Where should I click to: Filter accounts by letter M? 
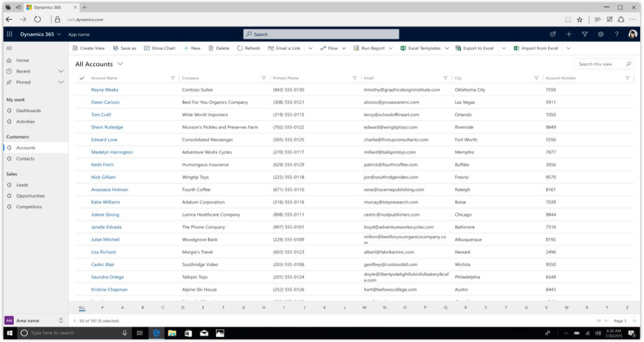pos(364,308)
